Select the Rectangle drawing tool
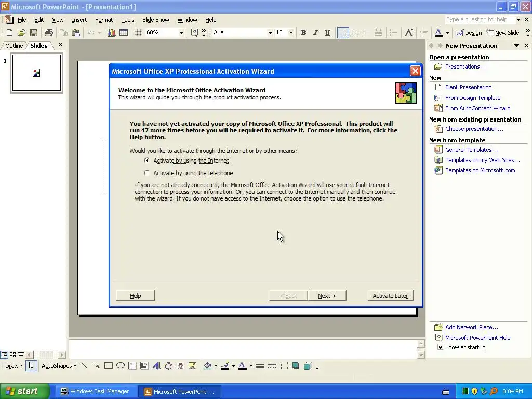This screenshot has height=399, width=532. tap(109, 366)
